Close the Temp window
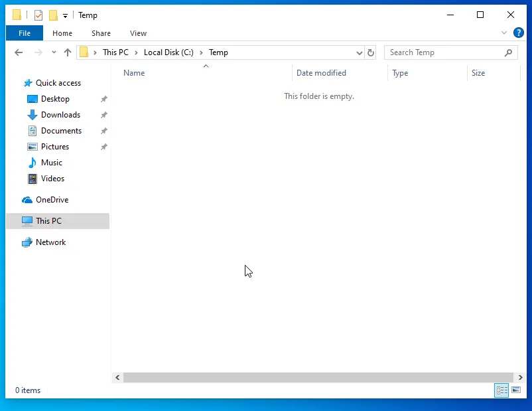This screenshot has width=532, height=411. tap(510, 15)
